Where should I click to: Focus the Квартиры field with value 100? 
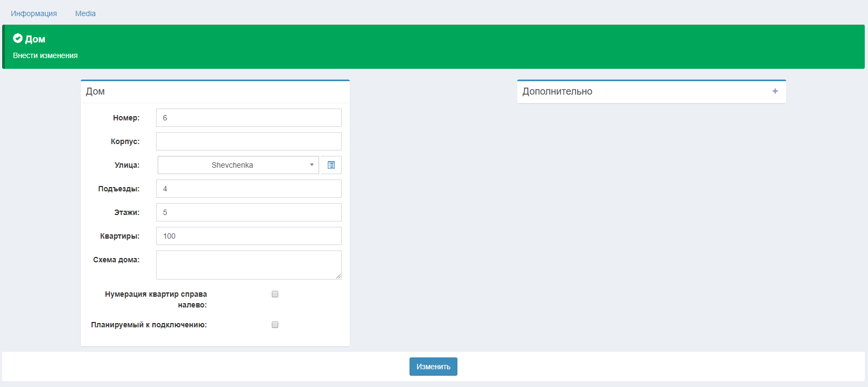[x=249, y=236]
